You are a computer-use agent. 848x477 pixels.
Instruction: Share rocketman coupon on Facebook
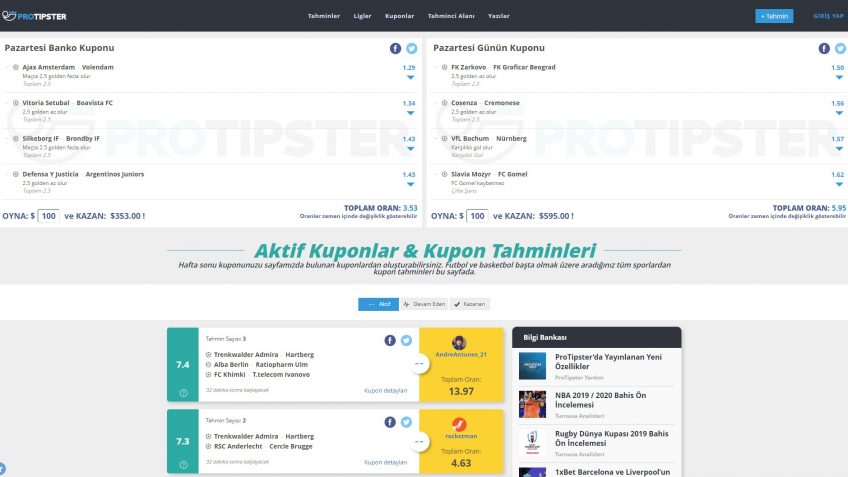click(x=390, y=422)
